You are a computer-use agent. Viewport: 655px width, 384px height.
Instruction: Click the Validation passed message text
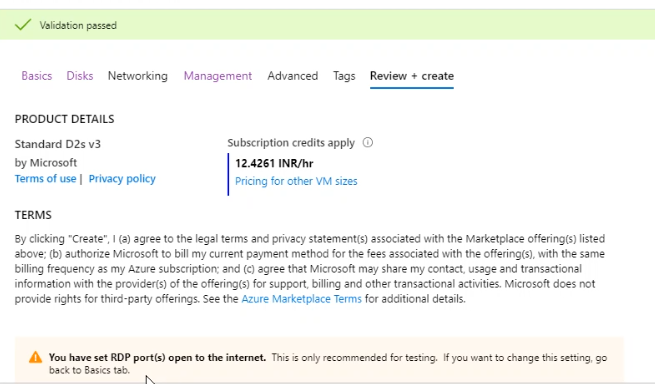78,25
